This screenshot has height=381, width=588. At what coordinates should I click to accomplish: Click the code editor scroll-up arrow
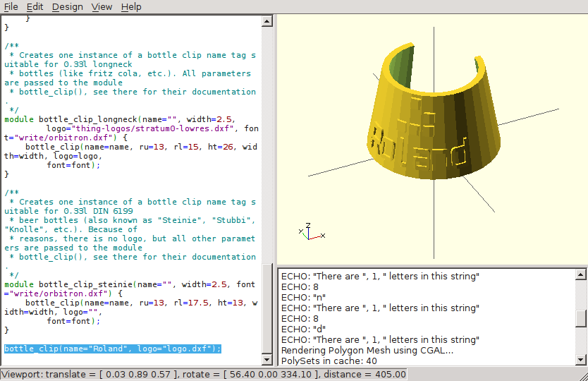pyautogui.click(x=267, y=21)
